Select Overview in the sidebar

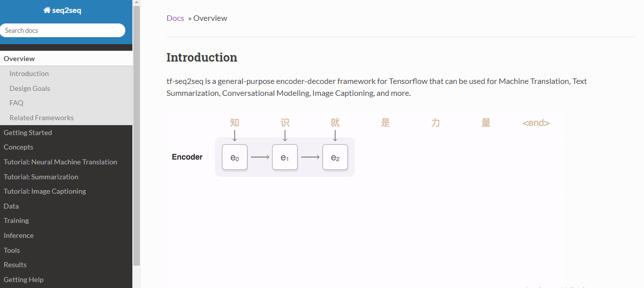(66, 59)
